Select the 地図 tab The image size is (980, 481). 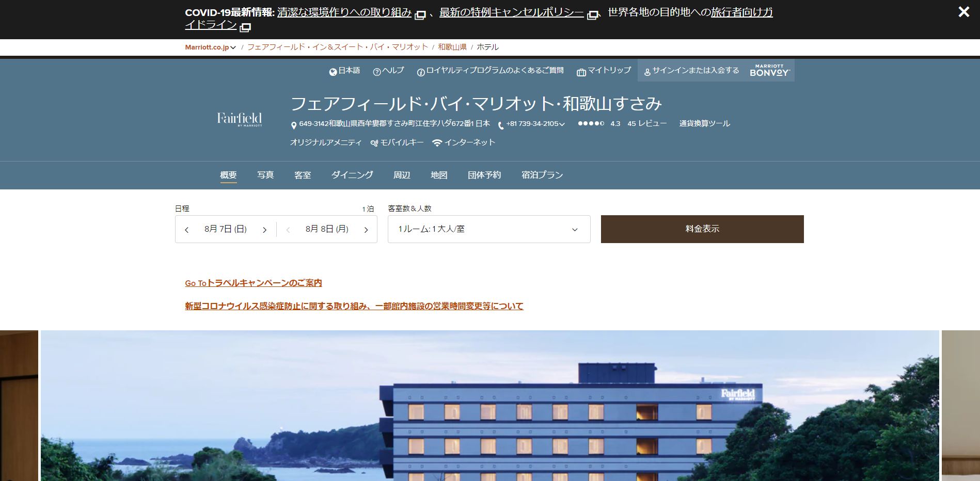point(439,175)
